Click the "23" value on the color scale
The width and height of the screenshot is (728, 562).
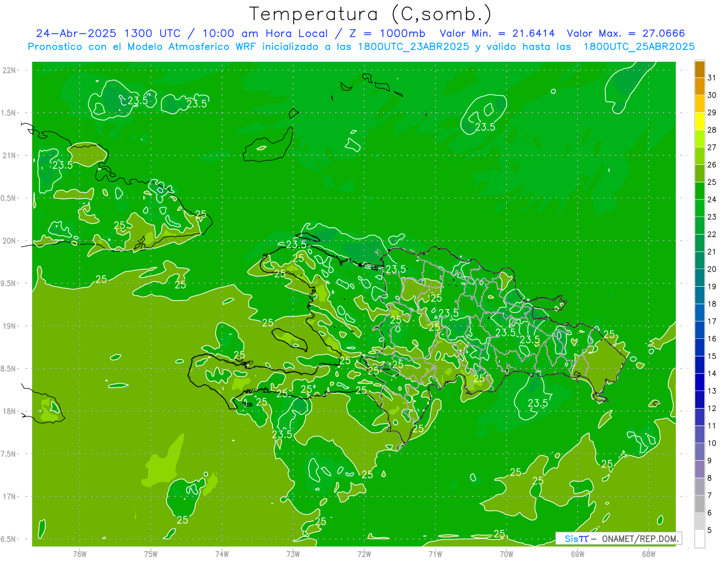[x=712, y=217]
